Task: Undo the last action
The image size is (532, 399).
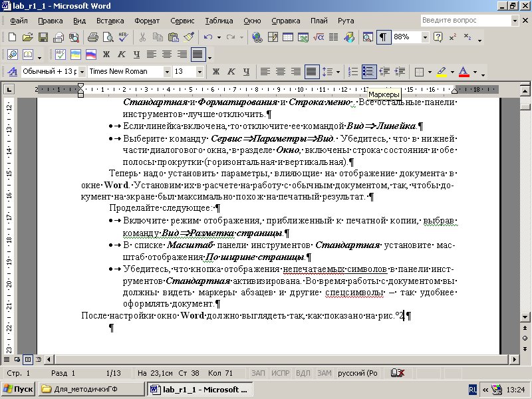Action: pyautogui.click(x=208, y=37)
